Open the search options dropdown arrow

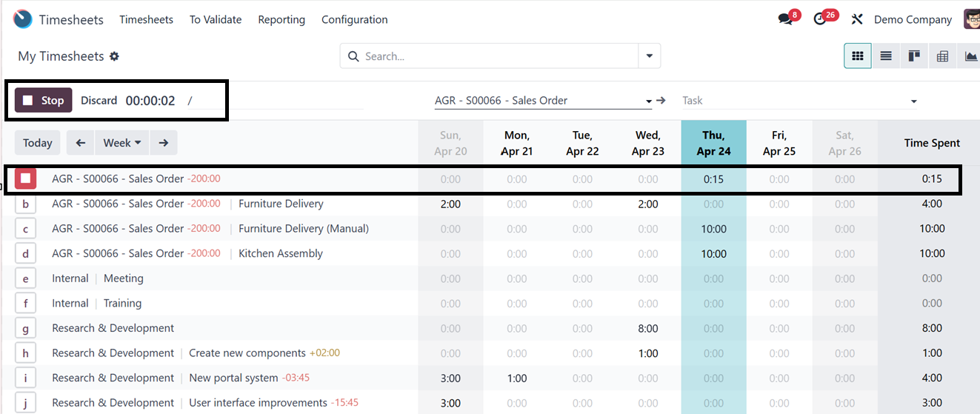tap(650, 56)
